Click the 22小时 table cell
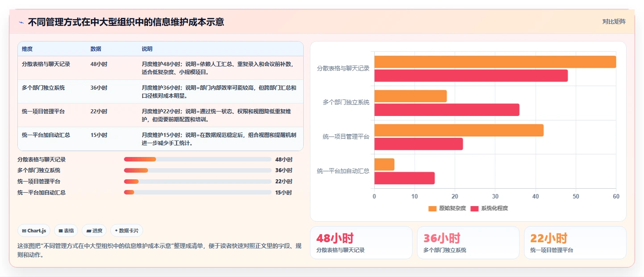The height and width of the screenshot is (277, 644). [99, 112]
